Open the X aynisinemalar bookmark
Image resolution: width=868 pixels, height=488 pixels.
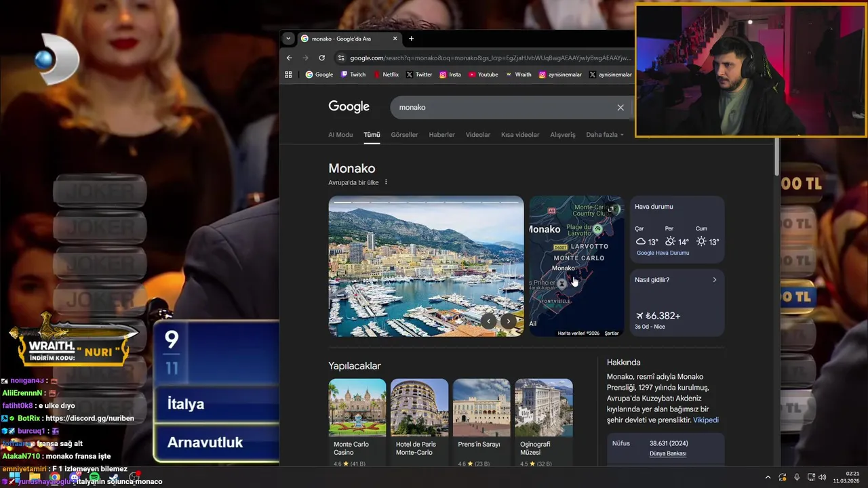tap(611, 75)
